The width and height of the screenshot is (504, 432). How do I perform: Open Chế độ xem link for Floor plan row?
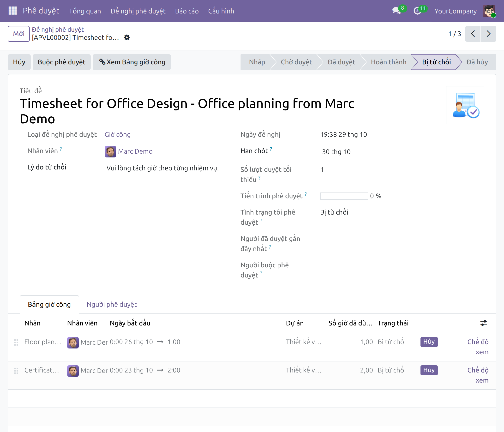(478, 347)
